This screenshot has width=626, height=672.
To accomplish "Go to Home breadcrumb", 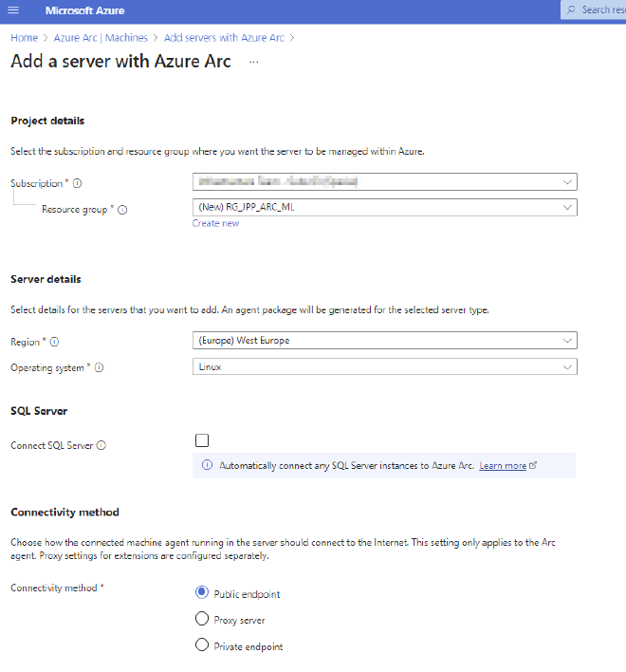I will [24, 38].
